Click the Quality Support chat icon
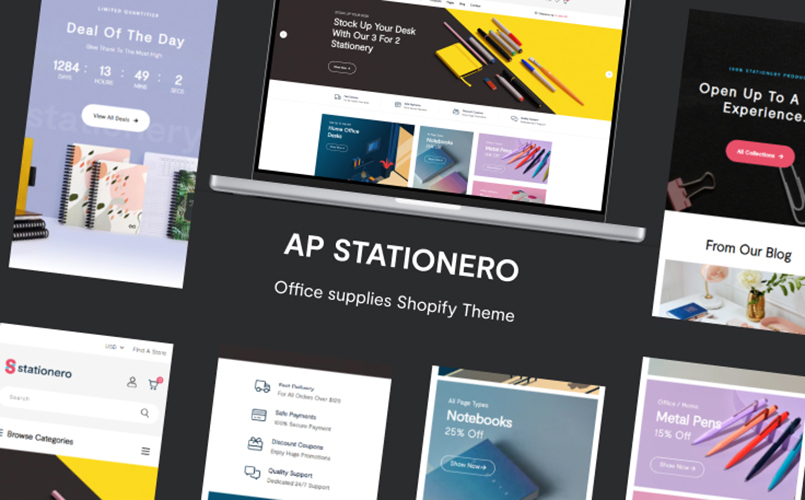The width and height of the screenshot is (805, 500). tap(252, 472)
